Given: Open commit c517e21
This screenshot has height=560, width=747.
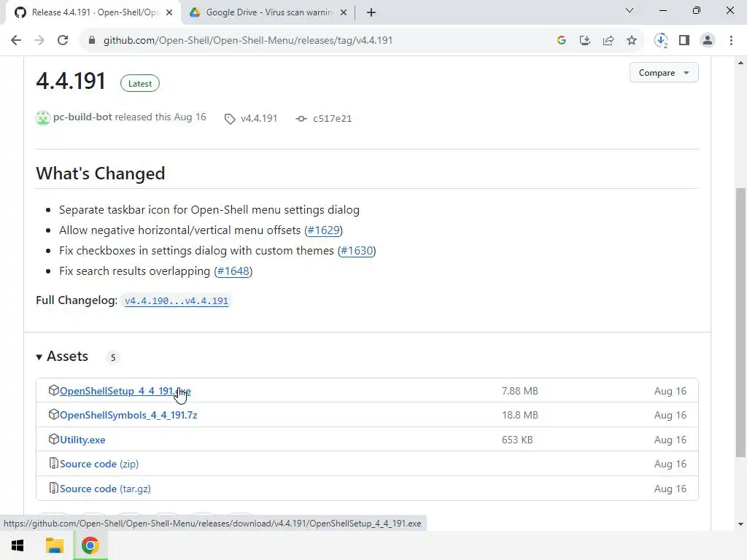Looking at the screenshot, I should pyautogui.click(x=332, y=119).
